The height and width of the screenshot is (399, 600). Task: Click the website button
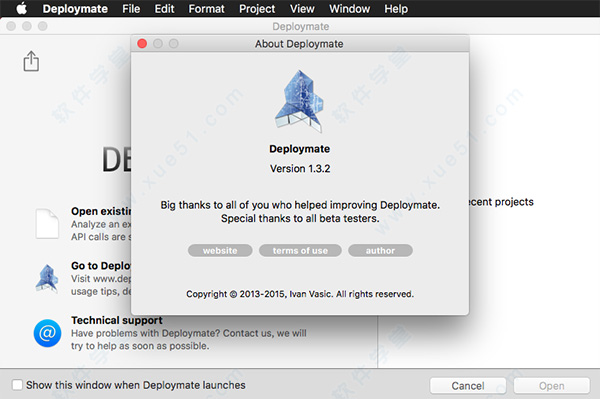pos(220,251)
